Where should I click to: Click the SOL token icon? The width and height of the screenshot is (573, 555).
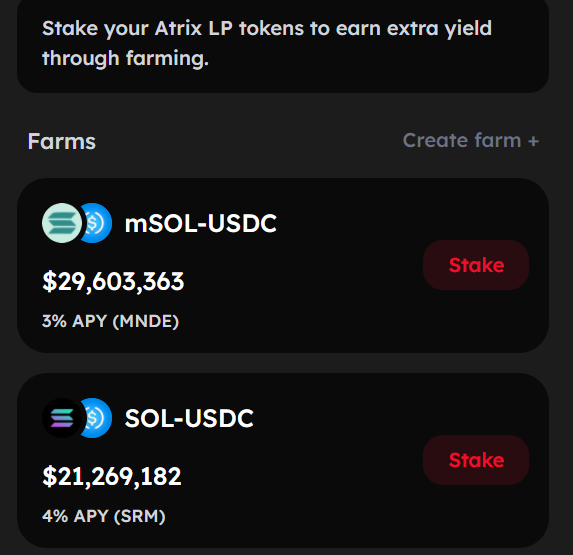pyautogui.click(x=62, y=418)
